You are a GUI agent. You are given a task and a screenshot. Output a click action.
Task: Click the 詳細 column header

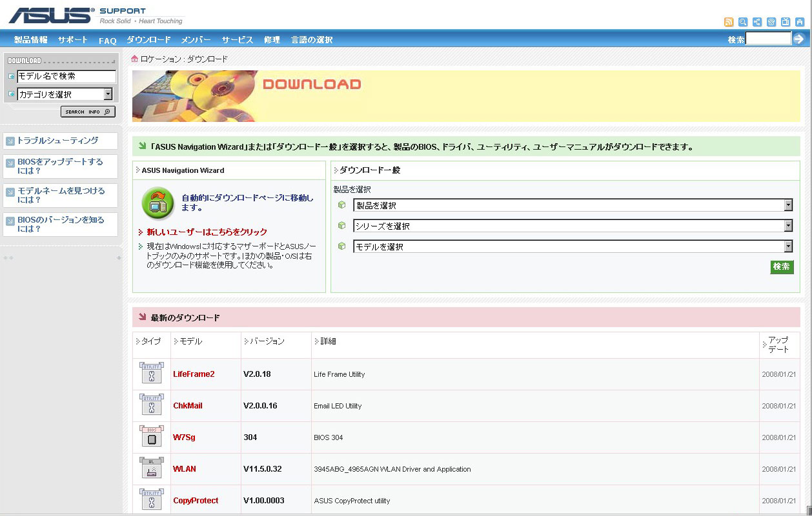328,341
